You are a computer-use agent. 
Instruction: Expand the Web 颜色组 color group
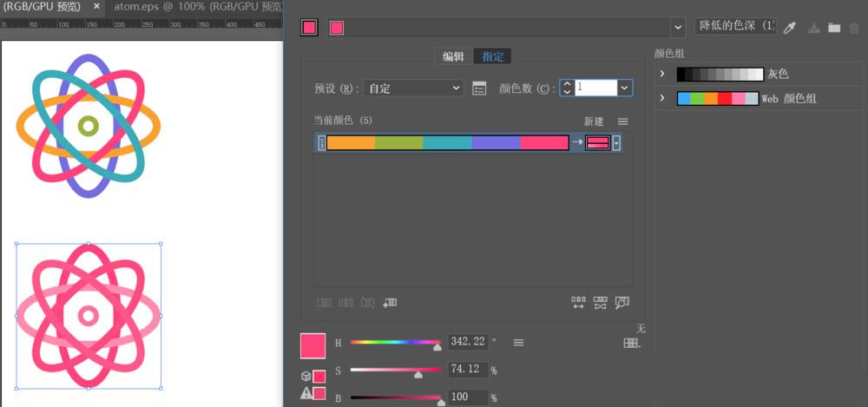point(662,99)
